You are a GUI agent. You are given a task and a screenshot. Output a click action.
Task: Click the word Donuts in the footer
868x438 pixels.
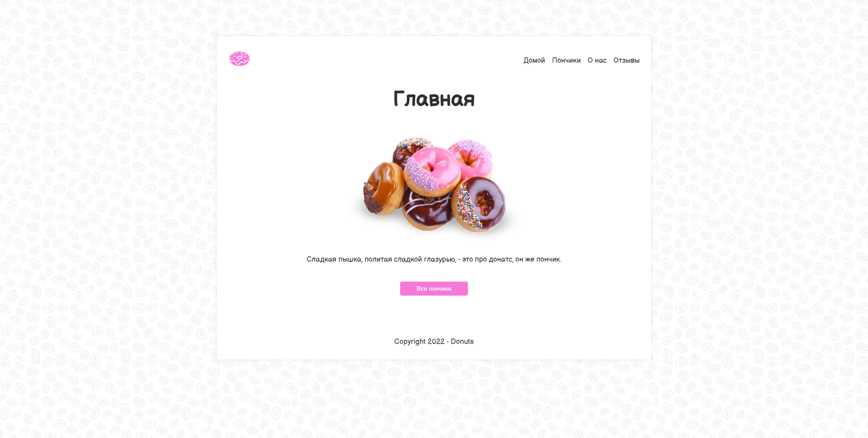[462, 341]
